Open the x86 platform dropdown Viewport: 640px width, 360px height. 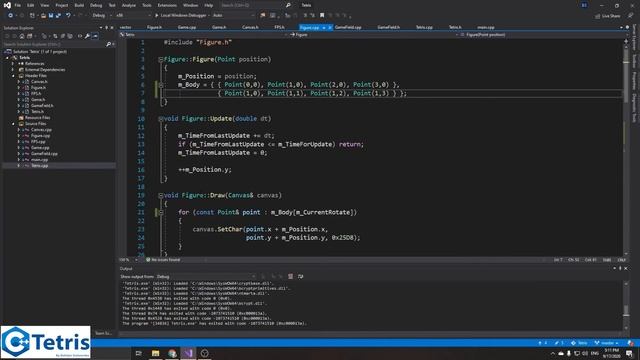[132, 16]
